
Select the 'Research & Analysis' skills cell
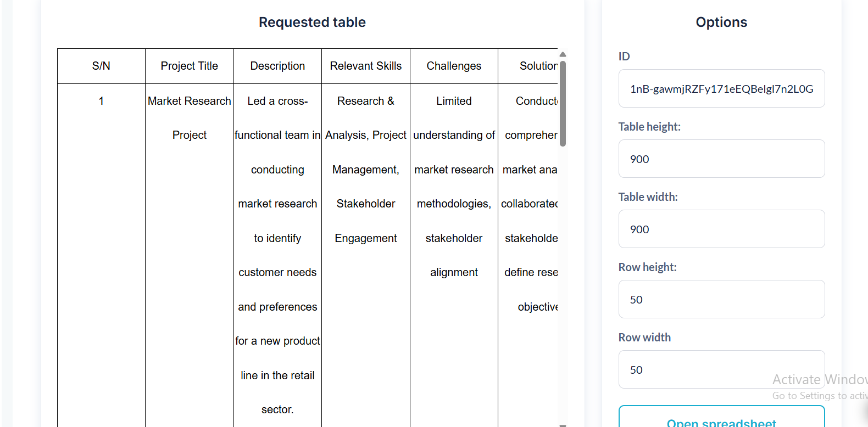(x=366, y=170)
